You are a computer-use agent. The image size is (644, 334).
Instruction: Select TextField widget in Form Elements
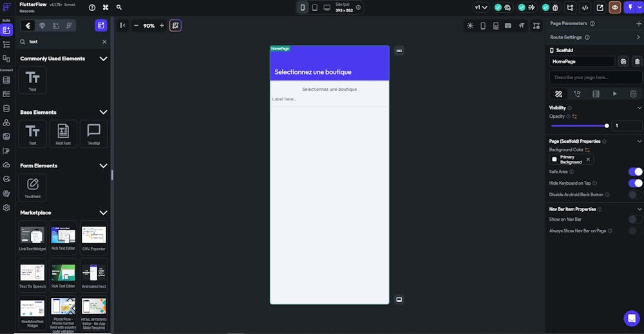coord(32,187)
